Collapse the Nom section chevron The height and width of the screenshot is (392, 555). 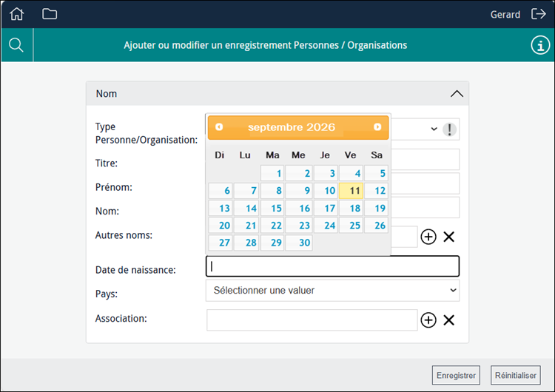click(x=457, y=94)
